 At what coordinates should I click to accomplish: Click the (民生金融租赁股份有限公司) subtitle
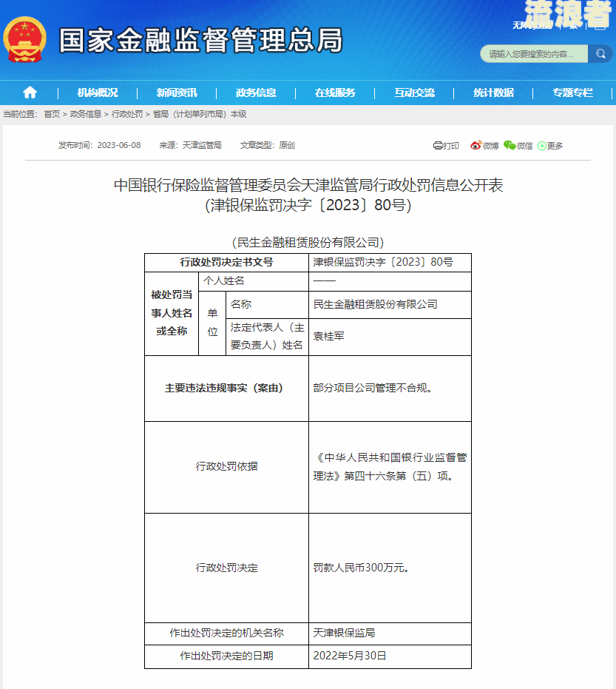point(308,242)
